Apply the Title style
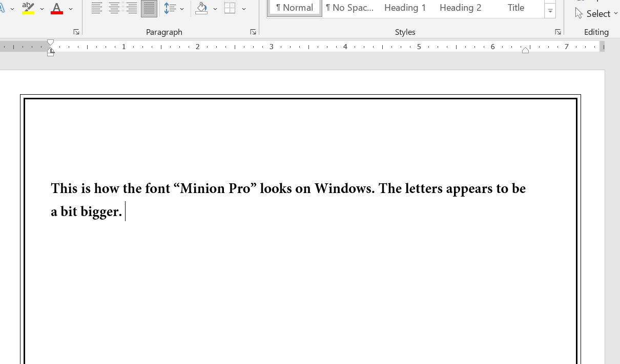 click(x=516, y=8)
